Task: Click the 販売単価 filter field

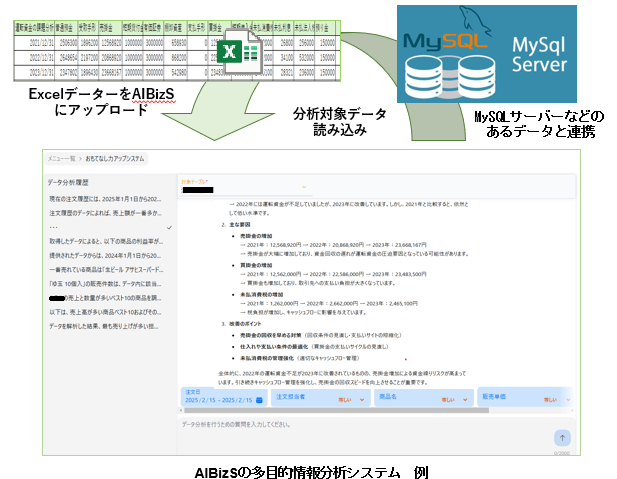Action: pos(525,397)
